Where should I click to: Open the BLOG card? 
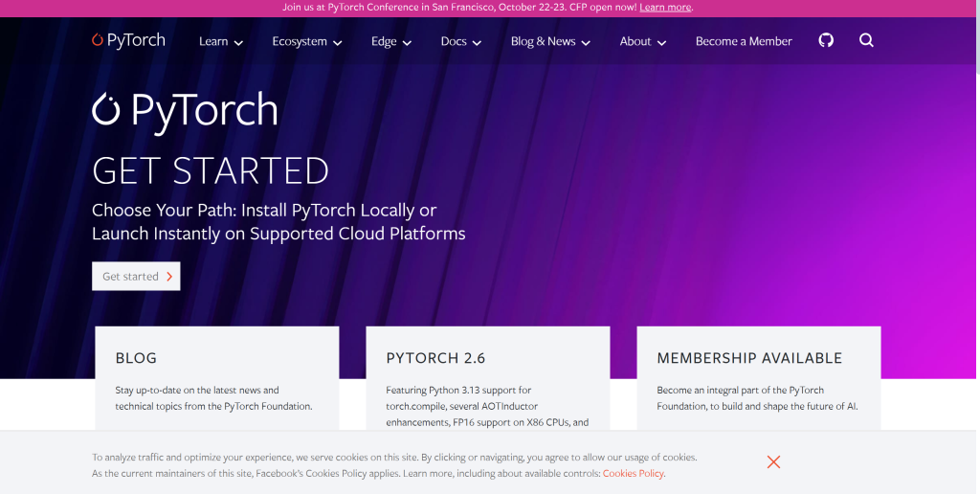pyautogui.click(x=217, y=378)
